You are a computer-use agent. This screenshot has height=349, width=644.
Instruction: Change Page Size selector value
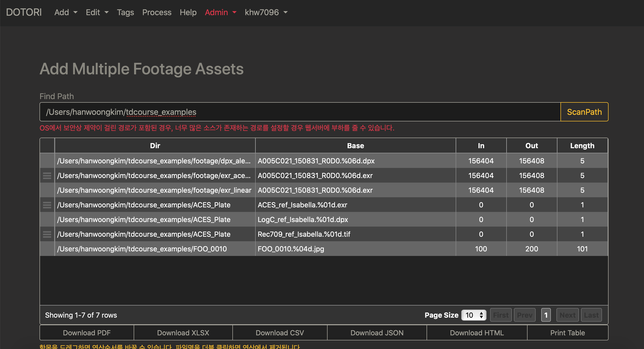474,315
